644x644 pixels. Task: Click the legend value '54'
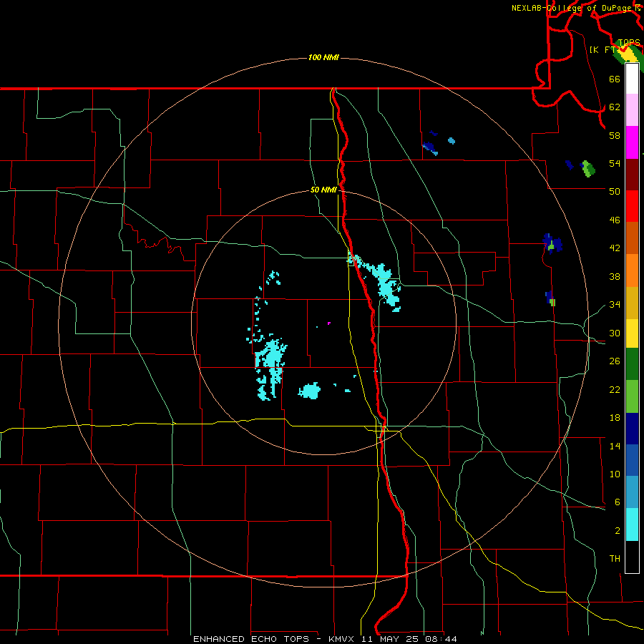615,163
